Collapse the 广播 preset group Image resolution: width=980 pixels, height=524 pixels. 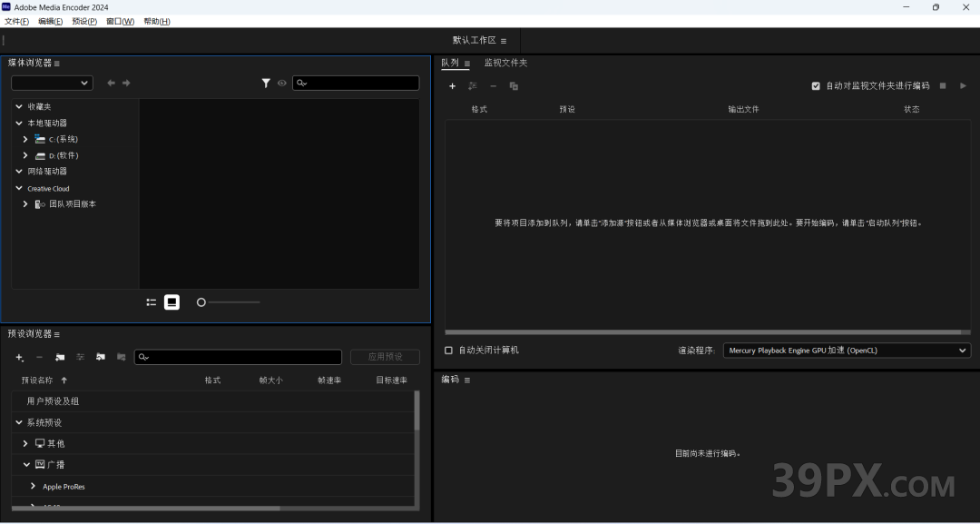click(27, 465)
